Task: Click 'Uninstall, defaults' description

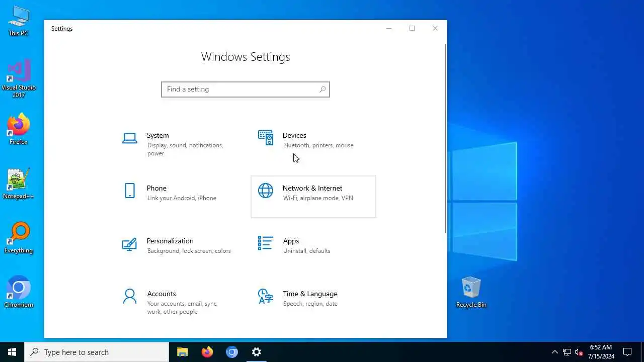Action: point(306,251)
